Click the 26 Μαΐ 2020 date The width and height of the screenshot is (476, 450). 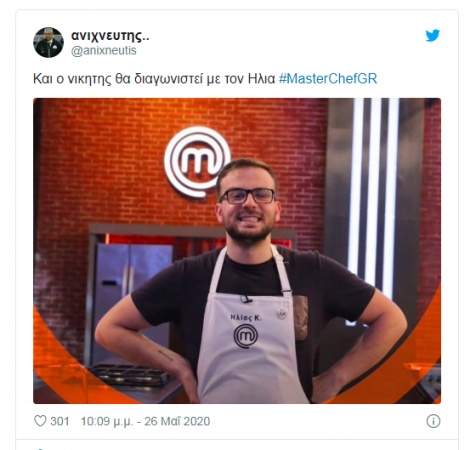[177, 421]
